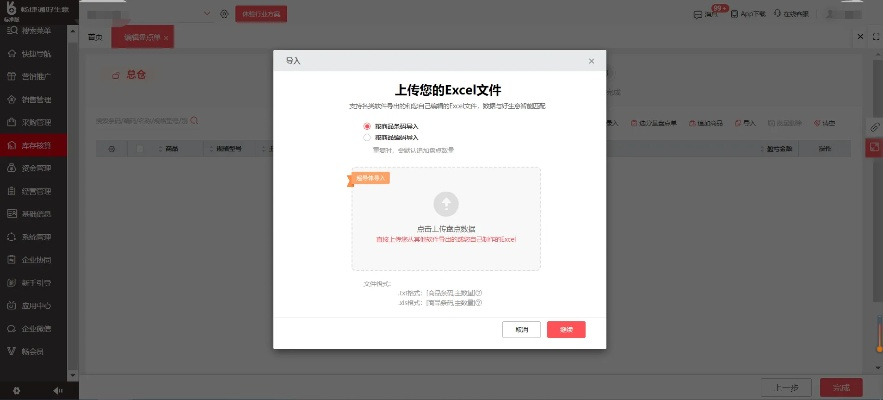883x400 pixels.
Task: Click the search field above the table
Action: pyautogui.click(x=140, y=121)
